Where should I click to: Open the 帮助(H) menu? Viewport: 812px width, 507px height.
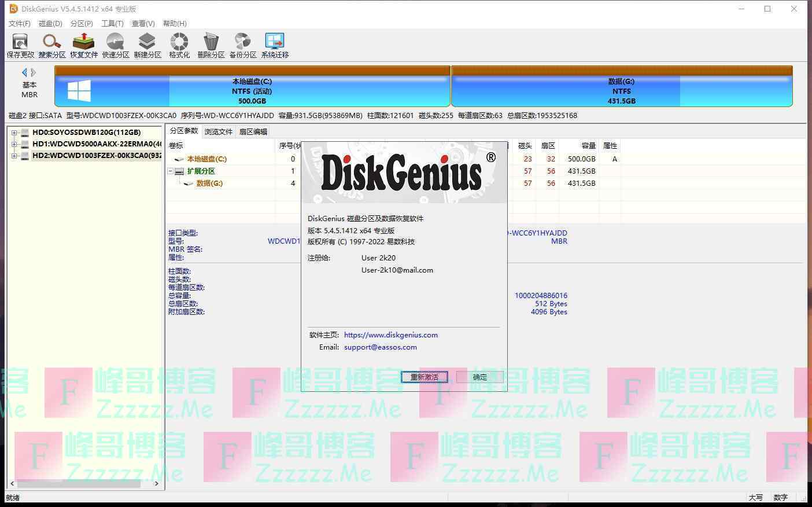coord(175,24)
